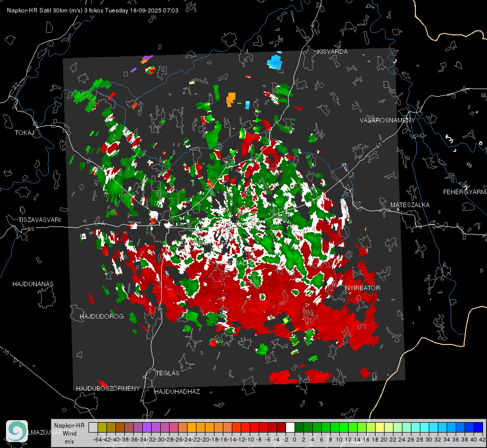Click the purple echo streak at top-left of radar
Screen dimensions: 487x448
click(x=147, y=58)
